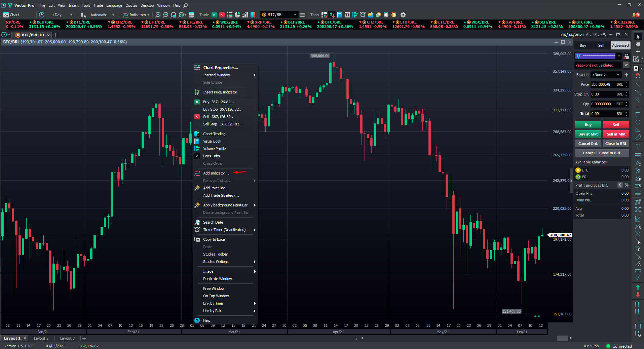The height and width of the screenshot is (349, 644).
Task: Switch to Layout 2 tab
Action: click(41, 338)
